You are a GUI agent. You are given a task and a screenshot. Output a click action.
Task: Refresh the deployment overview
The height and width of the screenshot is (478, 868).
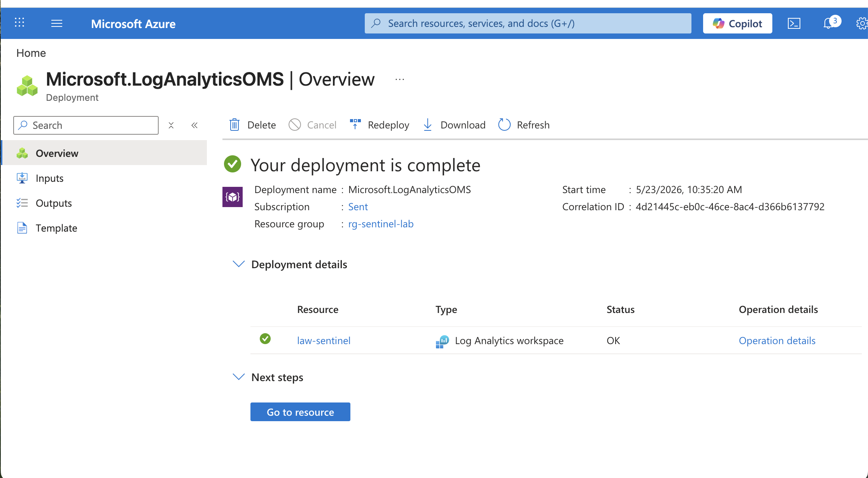[x=524, y=125]
